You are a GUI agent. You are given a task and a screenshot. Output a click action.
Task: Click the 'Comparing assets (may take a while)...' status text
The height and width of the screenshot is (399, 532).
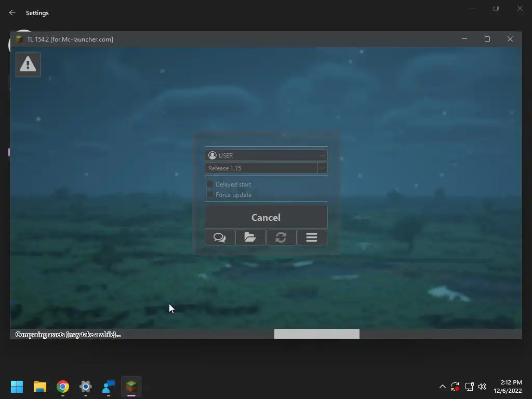(x=68, y=335)
